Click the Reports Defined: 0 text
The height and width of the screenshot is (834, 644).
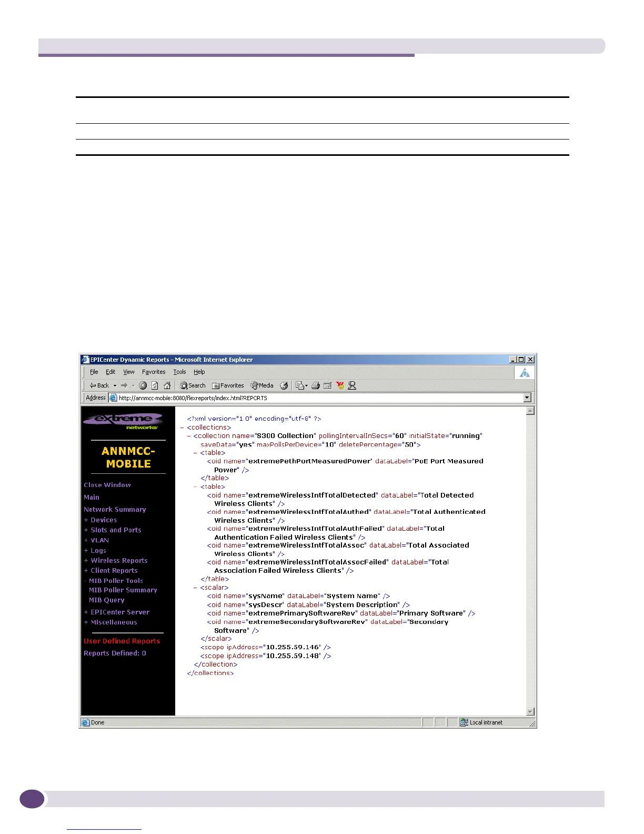(115, 653)
